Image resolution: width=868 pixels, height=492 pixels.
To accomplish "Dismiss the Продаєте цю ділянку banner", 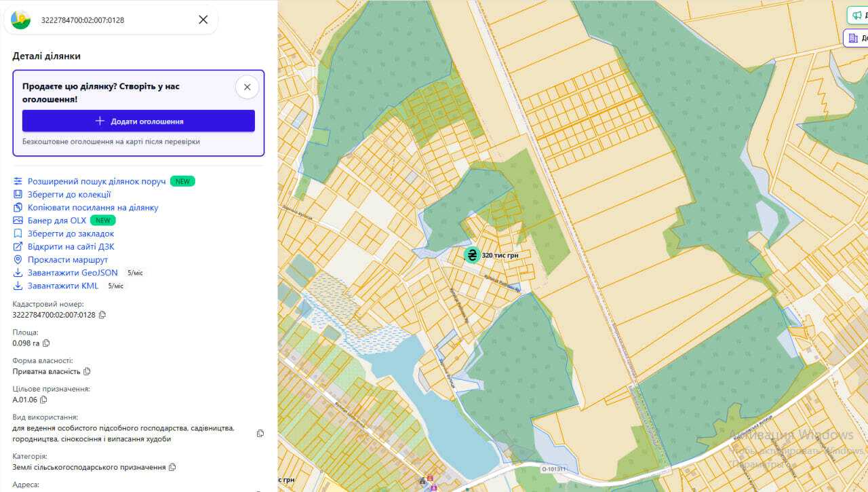I will pyautogui.click(x=247, y=87).
